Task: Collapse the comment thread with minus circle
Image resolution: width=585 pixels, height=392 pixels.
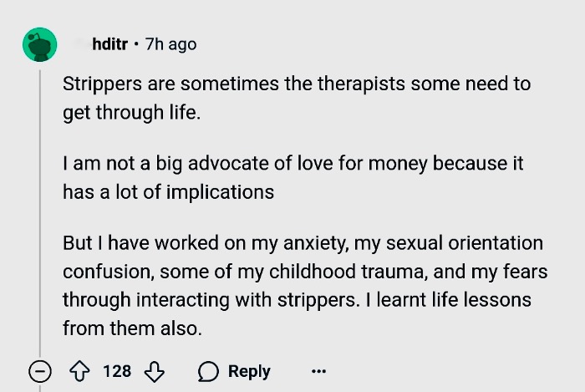Action: pos(40,371)
